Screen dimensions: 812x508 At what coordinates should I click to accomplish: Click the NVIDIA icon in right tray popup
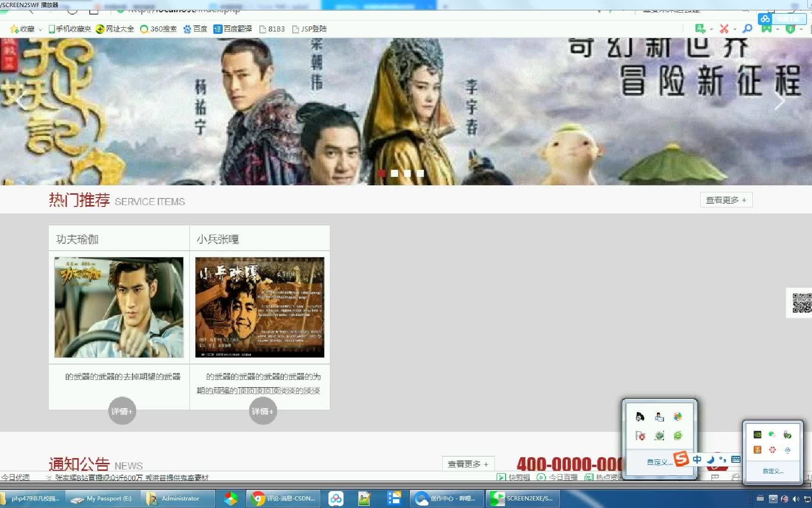coord(757,435)
